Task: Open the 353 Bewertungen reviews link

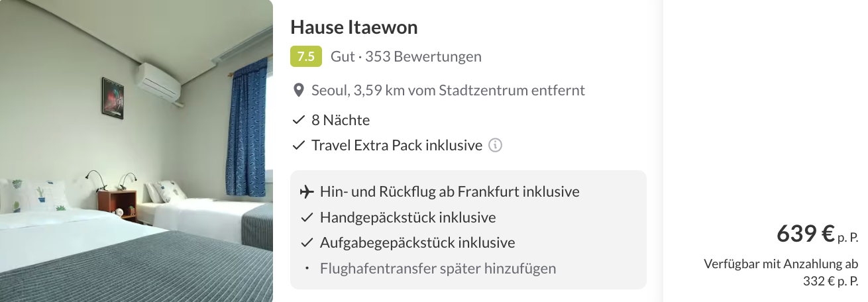Action: click(423, 56)
